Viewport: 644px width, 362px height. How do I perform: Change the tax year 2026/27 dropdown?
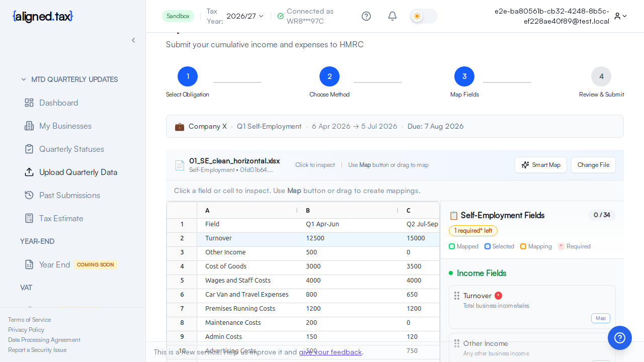point(245,16)
